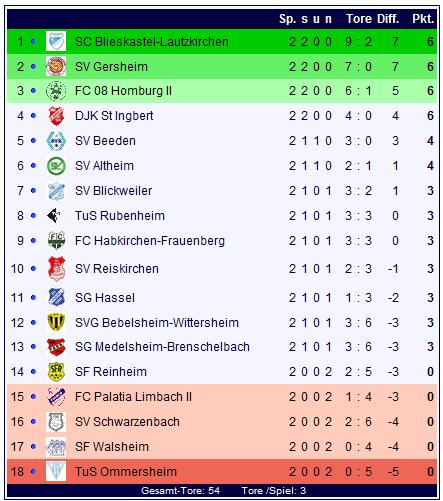This screenshot has width=443, height=501.
Task: Open the SV Beeden team name
Action: click(105, 141)
